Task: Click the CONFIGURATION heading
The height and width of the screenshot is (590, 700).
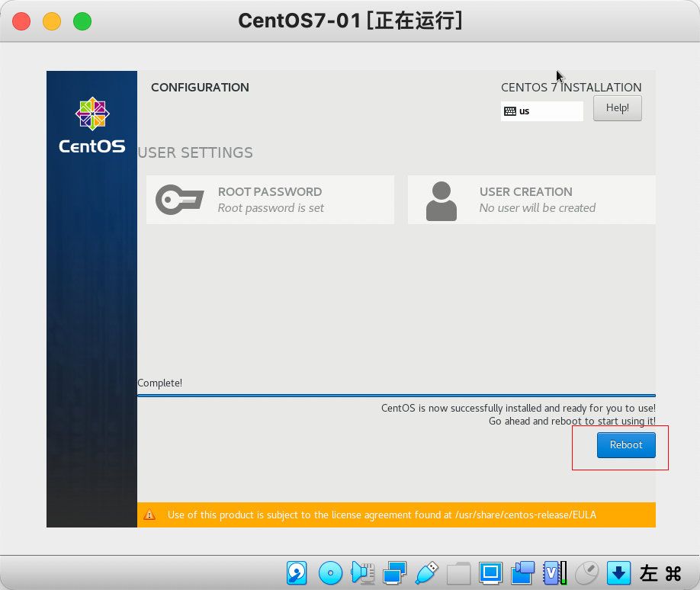Action: 200,88
